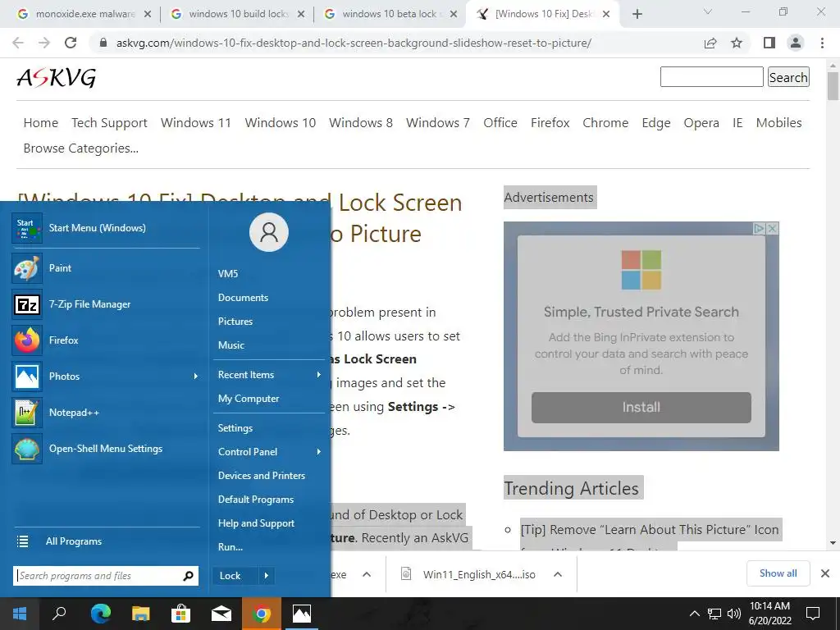The width and height of the screenshot is (840, 630).
Task: Open Chrome tab search chevron
Action: (708, 11)
